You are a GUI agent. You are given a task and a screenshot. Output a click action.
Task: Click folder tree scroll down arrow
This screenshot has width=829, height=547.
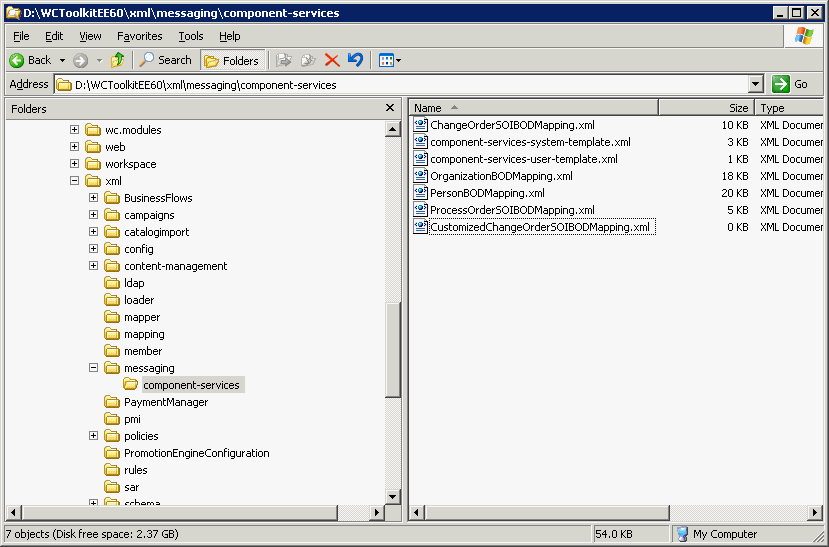point(392,496)
